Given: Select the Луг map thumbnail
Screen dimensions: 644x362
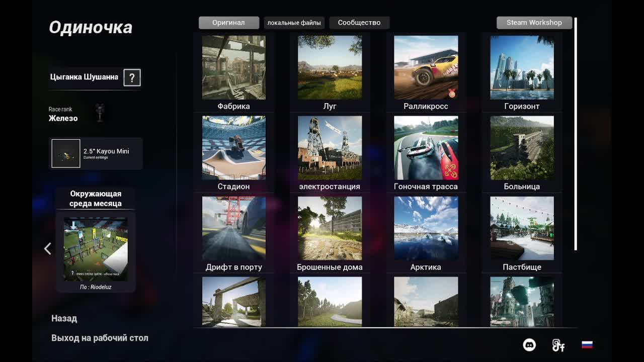Looking at the screenshot, I should (x=330, y=67).
